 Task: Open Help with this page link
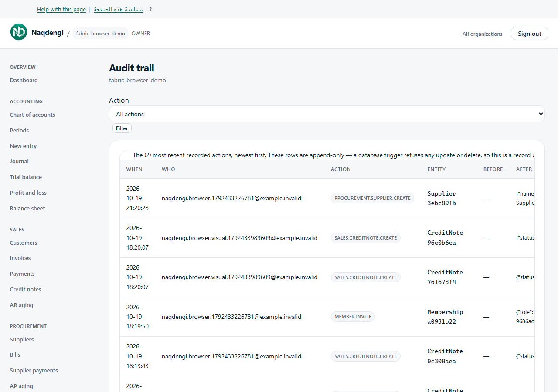click(61, 10)
